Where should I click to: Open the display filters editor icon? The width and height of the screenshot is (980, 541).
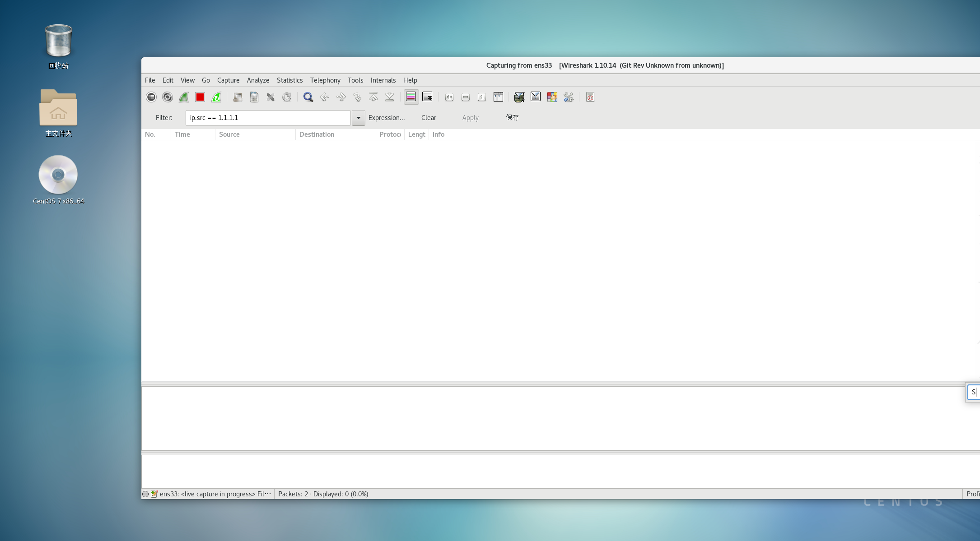click(536, 97)
